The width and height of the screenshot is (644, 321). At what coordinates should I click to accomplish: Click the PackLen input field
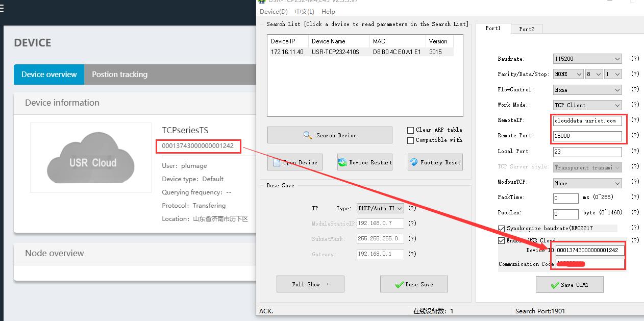[x=565, y=214]
